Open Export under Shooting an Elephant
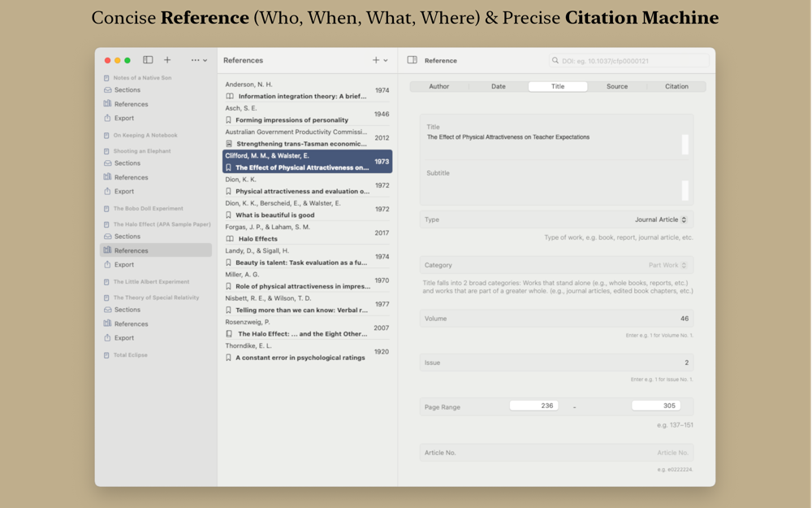812x508 pixels. coord(124,191)
